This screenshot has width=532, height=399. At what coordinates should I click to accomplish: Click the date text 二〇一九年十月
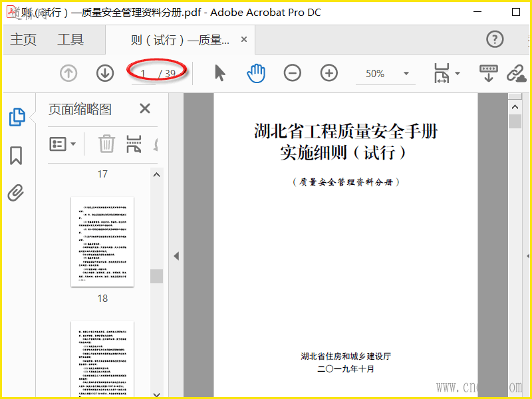[x=346, y=369]
